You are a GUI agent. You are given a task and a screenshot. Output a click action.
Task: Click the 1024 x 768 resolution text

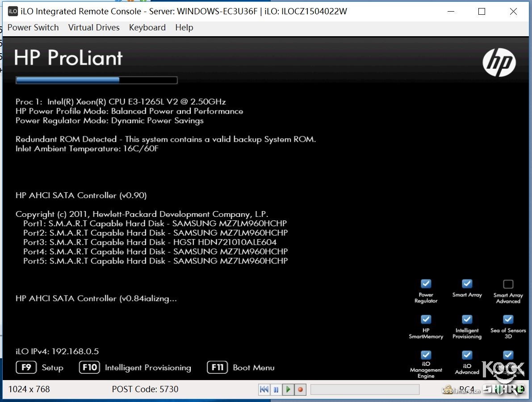[29, 389]
